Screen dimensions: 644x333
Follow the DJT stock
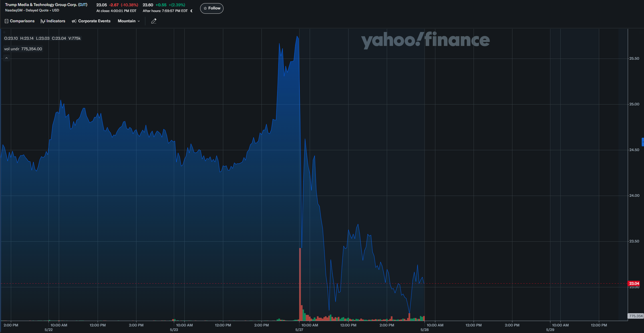[x=212, y=8]
